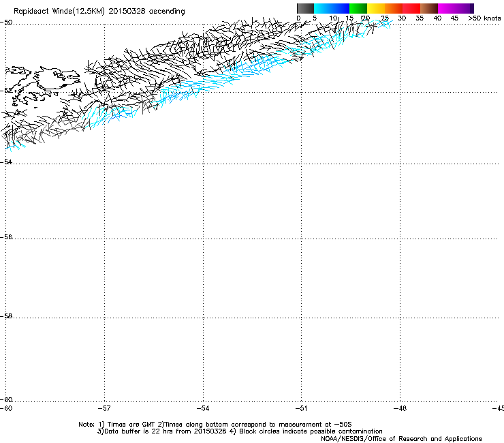The image size is (504, 443).
Task: Click the 'Rapidscat Winds(12.5KM)' title text
Action: coord(59,12)
